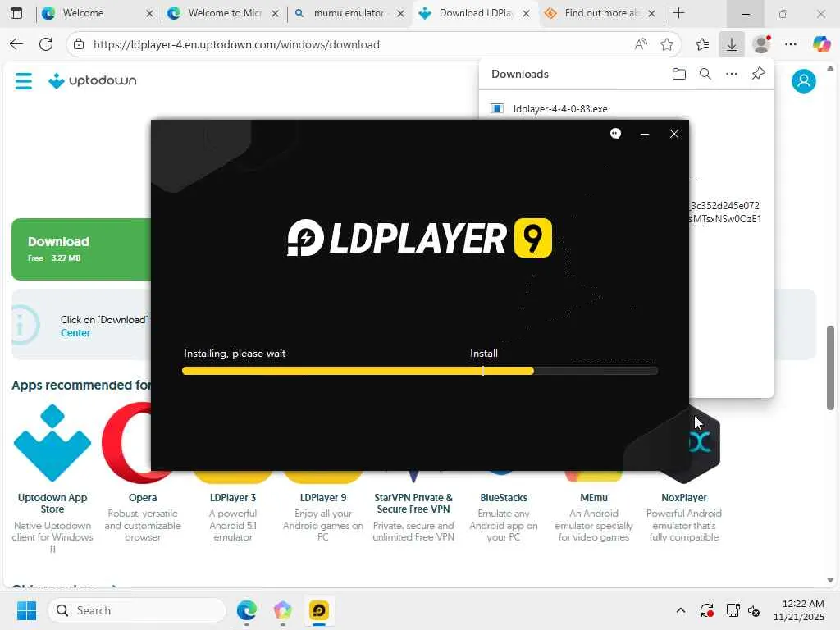
Task: Open LDPlayer 3 app link
Action: pos(232,498)
